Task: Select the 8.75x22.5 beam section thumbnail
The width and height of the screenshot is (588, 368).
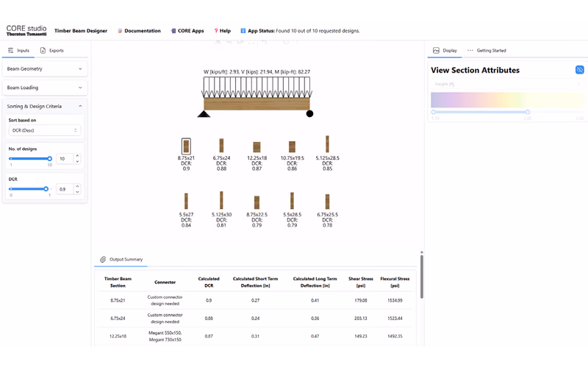Action: pyautogui.click(x=257, y=202)
